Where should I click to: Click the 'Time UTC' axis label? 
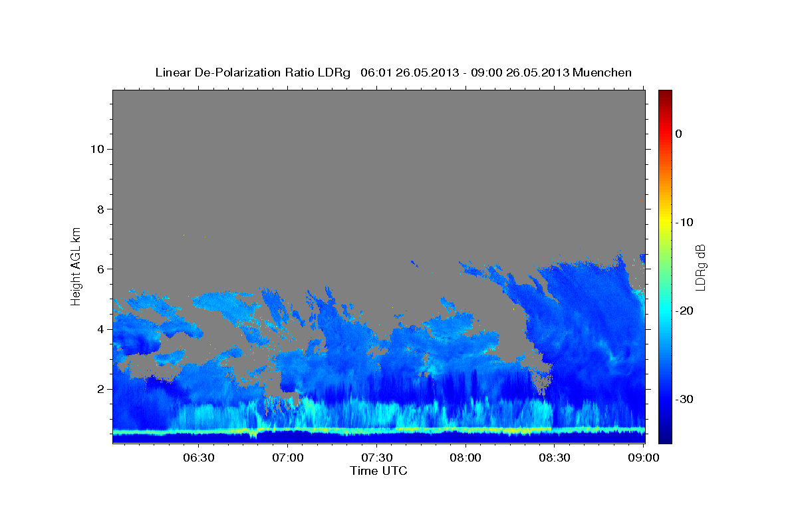click(378, 471)
